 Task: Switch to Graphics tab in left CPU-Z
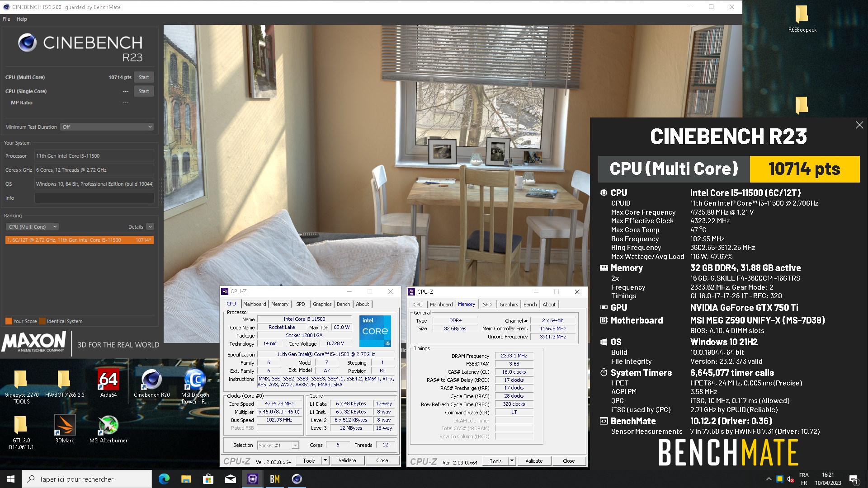coord(322,304)
